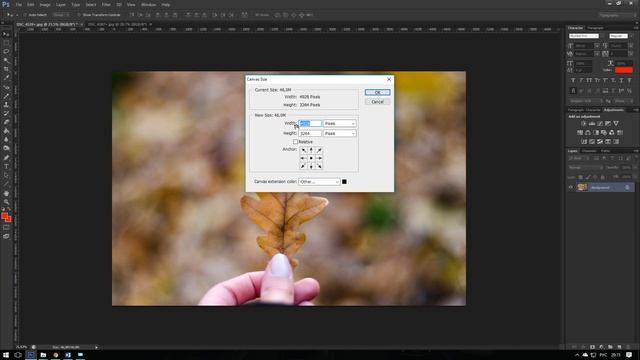Switch to the Paragraph tab

[x=595, y=28]
